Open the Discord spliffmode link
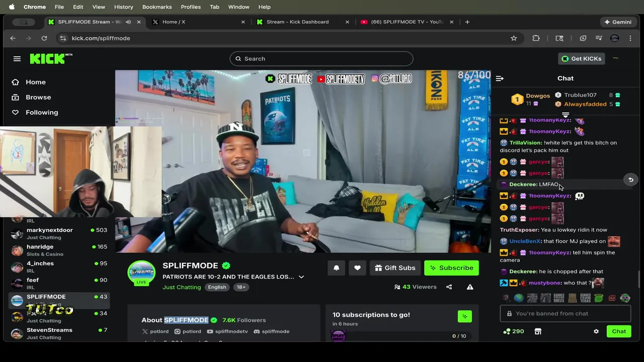The height and width of the screenshot is (362, 644). (x=271, y=331)
